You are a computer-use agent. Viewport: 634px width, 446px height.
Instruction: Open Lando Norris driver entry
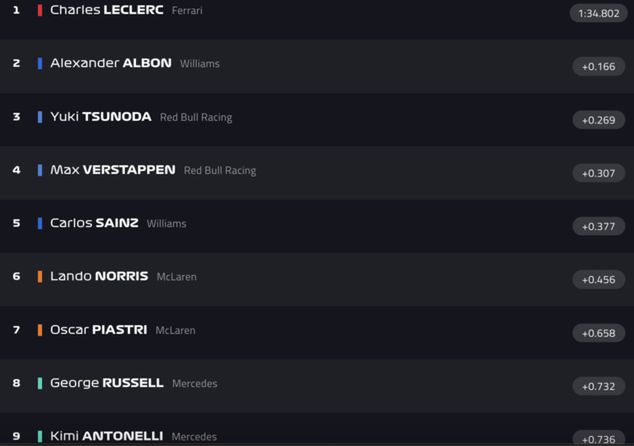pyautogui.click(x=99, y=276)
